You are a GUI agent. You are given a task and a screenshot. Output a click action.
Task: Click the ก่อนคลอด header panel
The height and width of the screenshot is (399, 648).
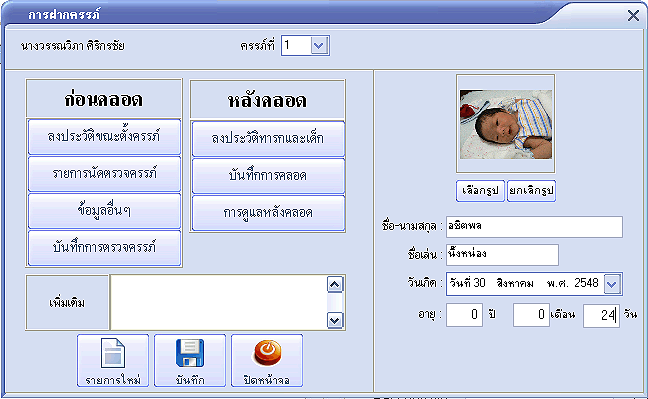104,99
